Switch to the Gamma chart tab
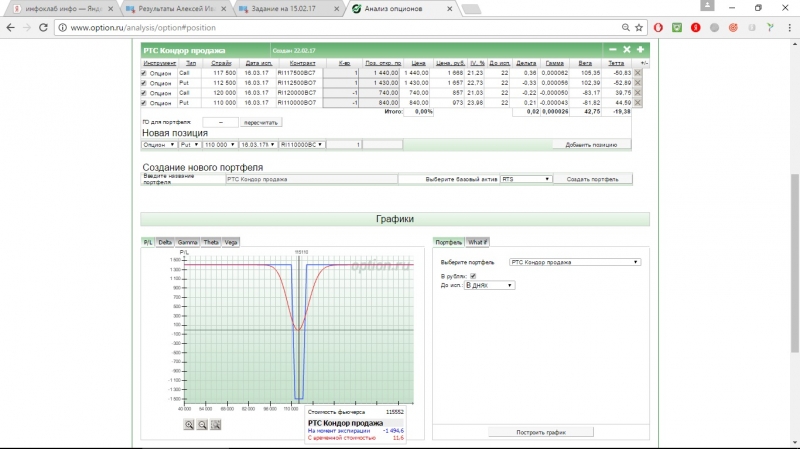Viewport: 800px width, 449px height. [188, 242]
